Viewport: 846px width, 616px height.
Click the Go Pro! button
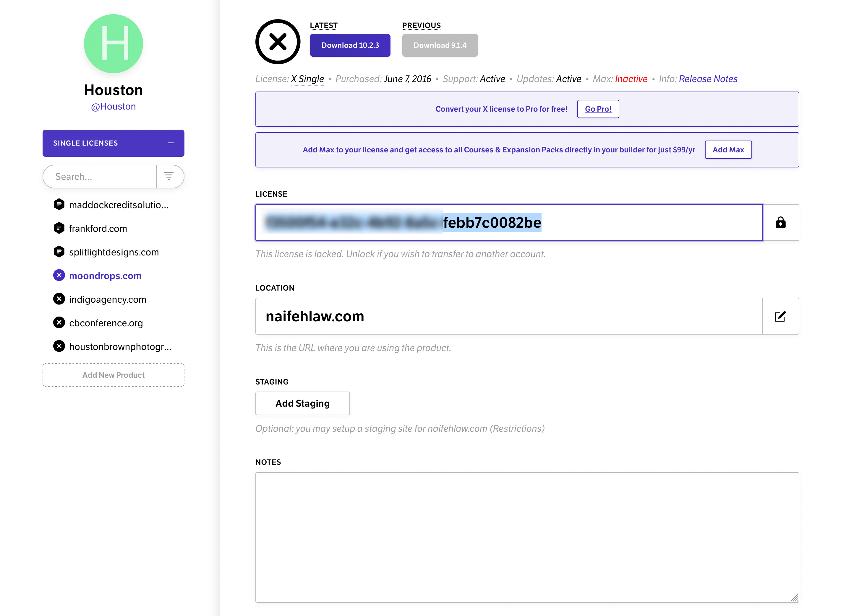coord(597,109)
